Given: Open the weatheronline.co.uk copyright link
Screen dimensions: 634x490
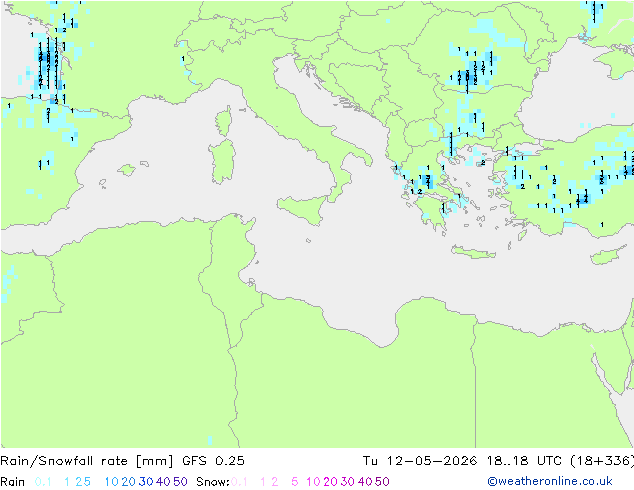Looking at the screenshot, I should [x=550, y=481].
